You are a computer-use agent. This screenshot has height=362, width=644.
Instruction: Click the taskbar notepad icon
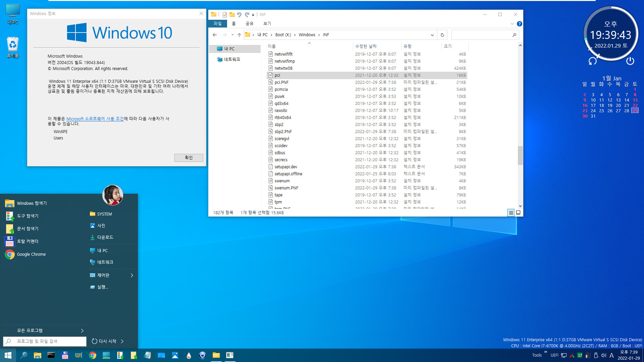[x=148, y=355]
